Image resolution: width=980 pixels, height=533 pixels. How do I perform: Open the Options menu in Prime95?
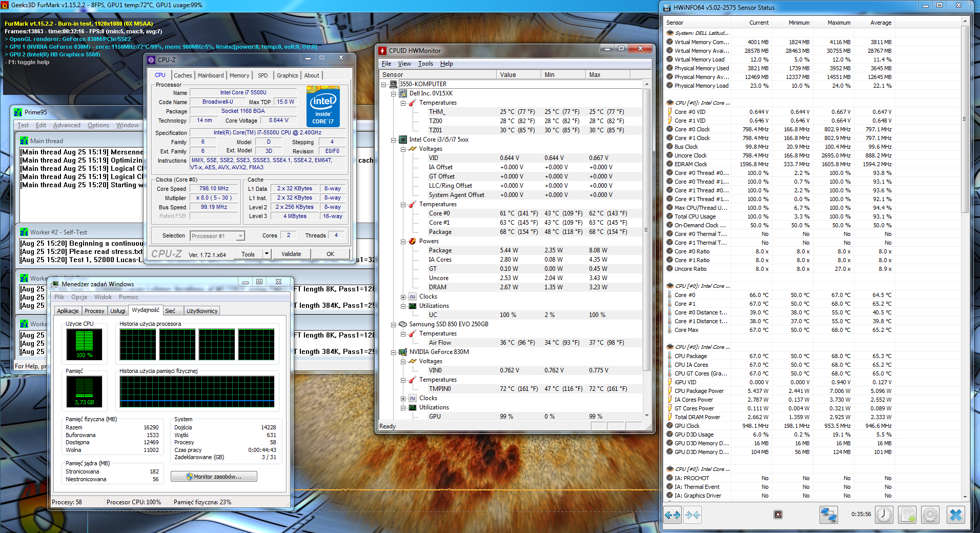pos(98,125)
